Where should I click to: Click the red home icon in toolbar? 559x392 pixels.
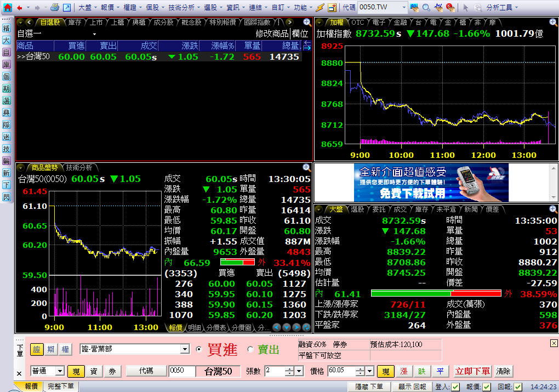[x=7, y=8]
